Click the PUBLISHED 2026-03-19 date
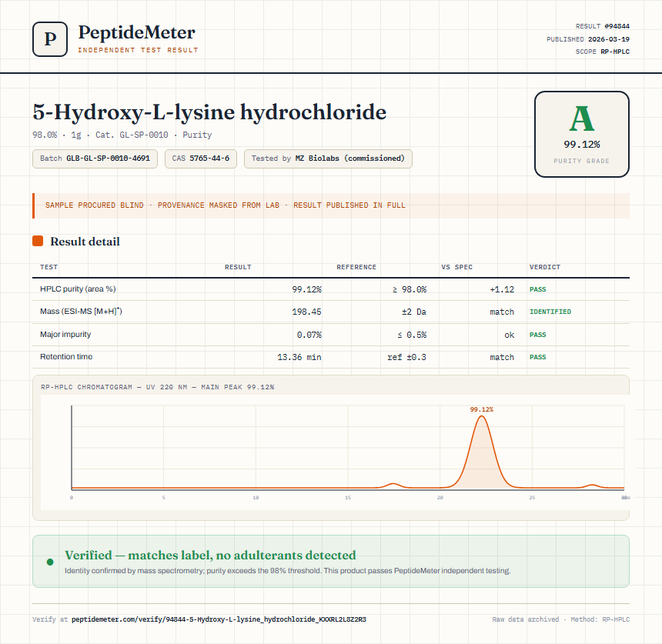The height and width of the screenshot is (644, 662). coord(587,38)
